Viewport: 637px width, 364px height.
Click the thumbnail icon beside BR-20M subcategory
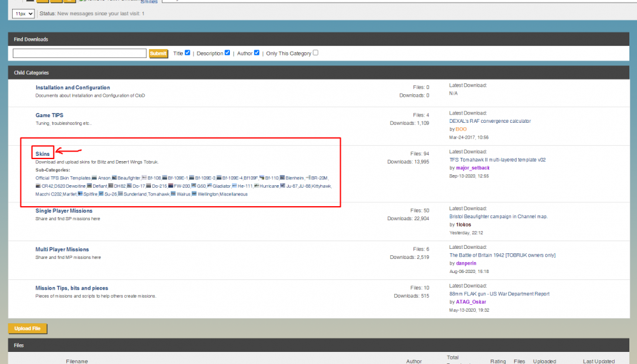click(x=308, y=178)
